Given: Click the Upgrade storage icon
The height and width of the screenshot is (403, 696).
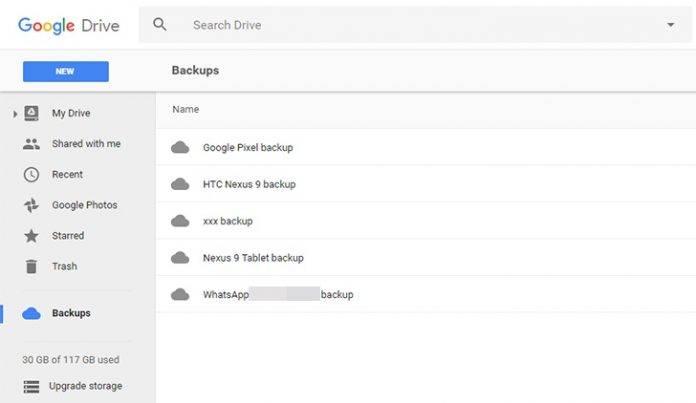Looking at the screenshot, I should (x=31, y=387).
